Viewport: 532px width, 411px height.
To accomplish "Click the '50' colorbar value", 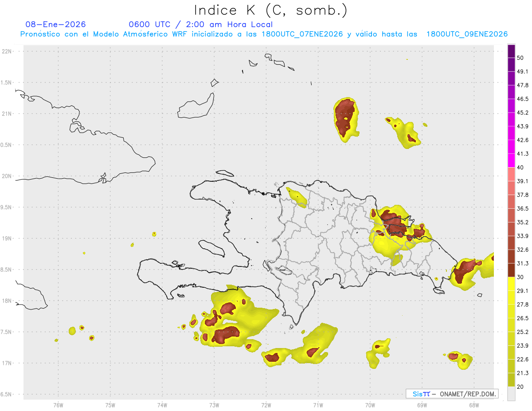I will click(x=521, y=58).
